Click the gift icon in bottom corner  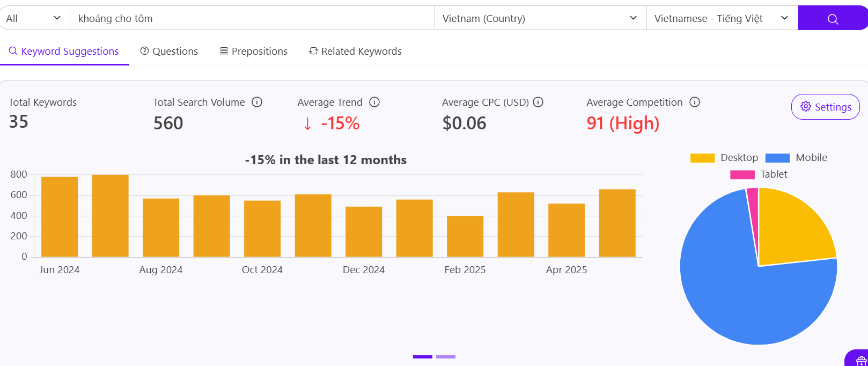[x=861, y=361]
